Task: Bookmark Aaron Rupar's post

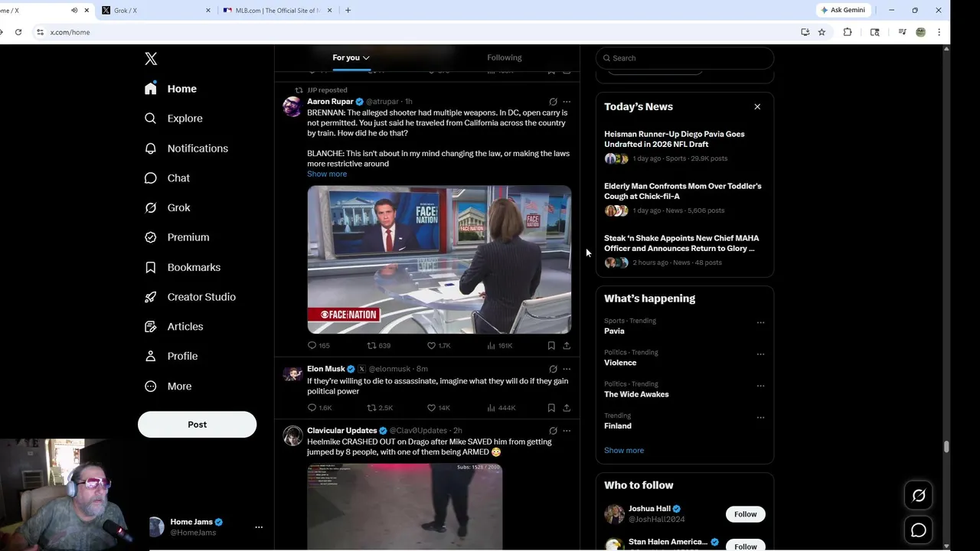Action: (x=551, y=346)
